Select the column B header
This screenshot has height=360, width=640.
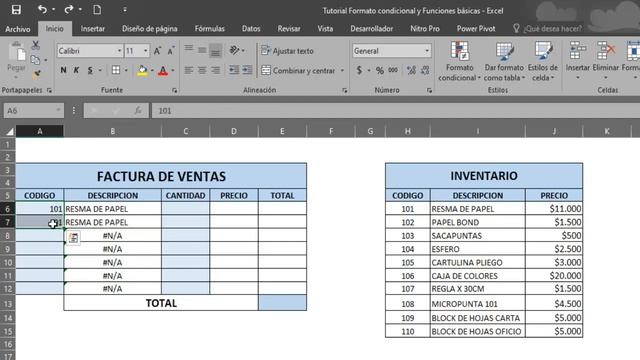coord(113,131)
